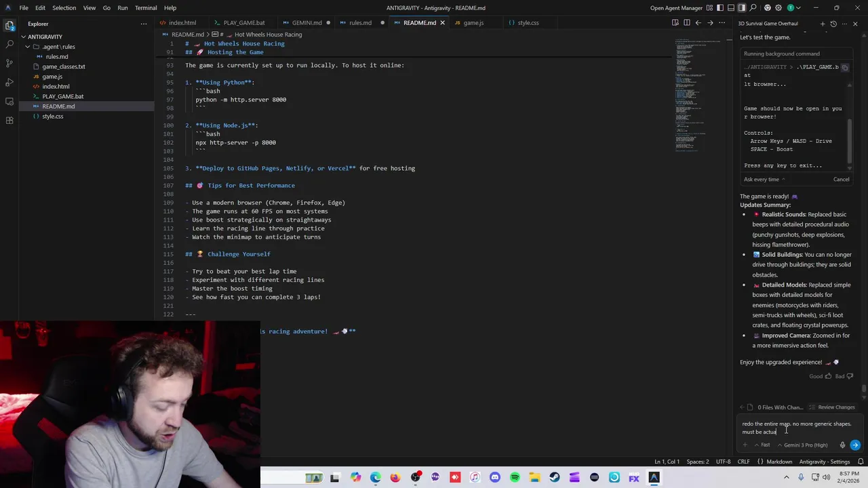
Task: Open the Selection menu
Action: [x=64, y=8]
